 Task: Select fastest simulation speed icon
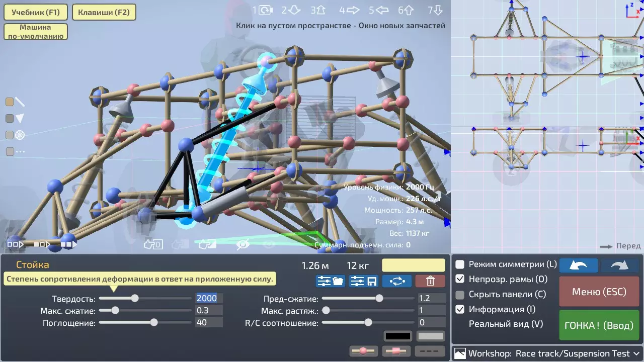point(69,245)
